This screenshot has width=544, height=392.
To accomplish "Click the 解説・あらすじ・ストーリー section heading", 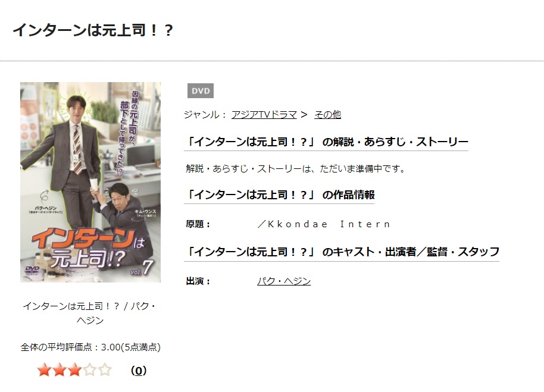I will (x=326, y=142).
